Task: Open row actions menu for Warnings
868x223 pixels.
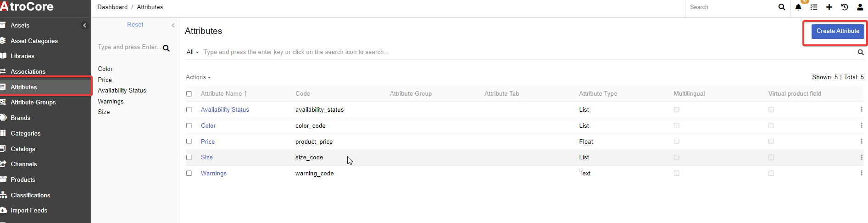Action: tap(861, 173)
